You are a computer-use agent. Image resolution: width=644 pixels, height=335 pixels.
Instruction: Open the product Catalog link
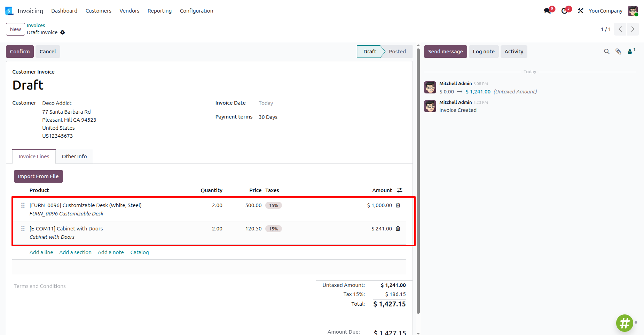pyautogui.click(x=140, y=252)
